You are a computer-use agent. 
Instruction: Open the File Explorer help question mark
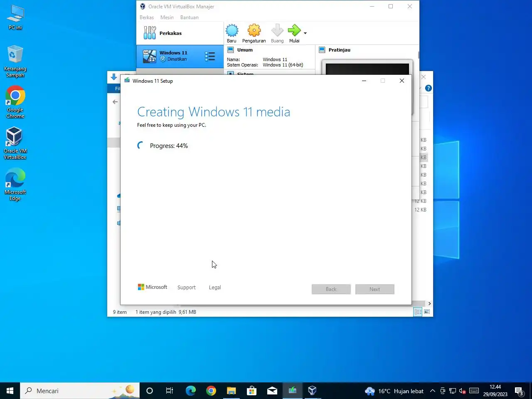[x=429, y=88]
